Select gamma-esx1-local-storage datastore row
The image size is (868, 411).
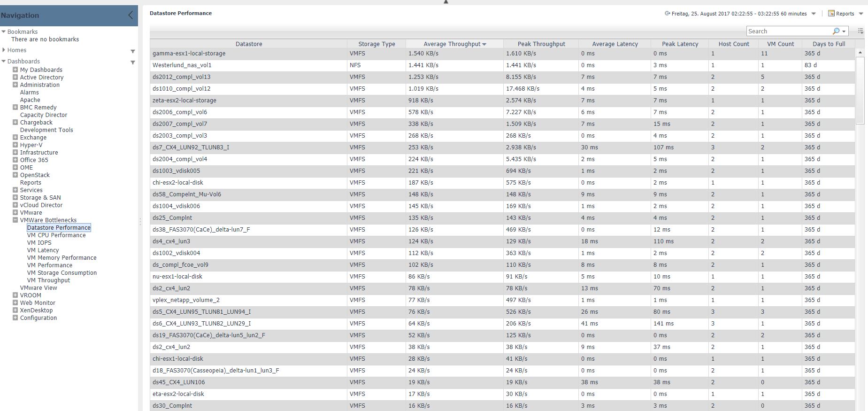tap(502, 54)
